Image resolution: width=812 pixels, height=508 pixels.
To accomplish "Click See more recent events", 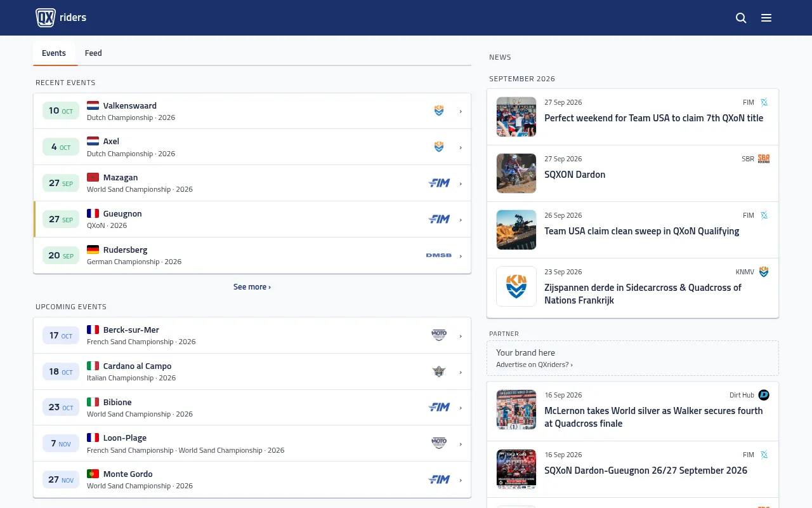I will [x=252, y=287].
